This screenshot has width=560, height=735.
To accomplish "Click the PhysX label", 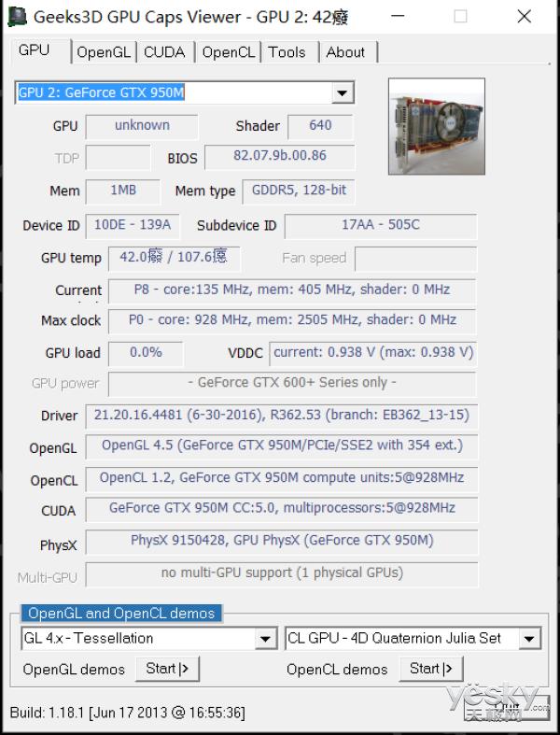I will pyautogui.click(x=59, y=545).
